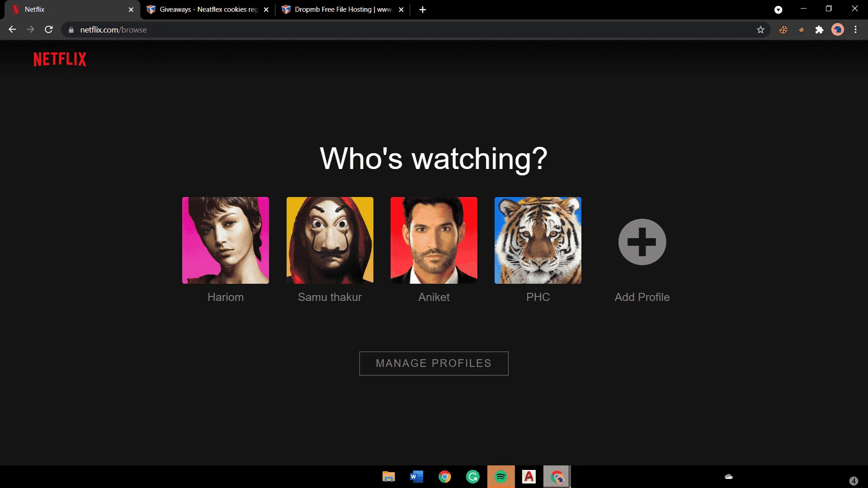Click the active Chrome profile taskbar icon

click(x=557, y=477)
